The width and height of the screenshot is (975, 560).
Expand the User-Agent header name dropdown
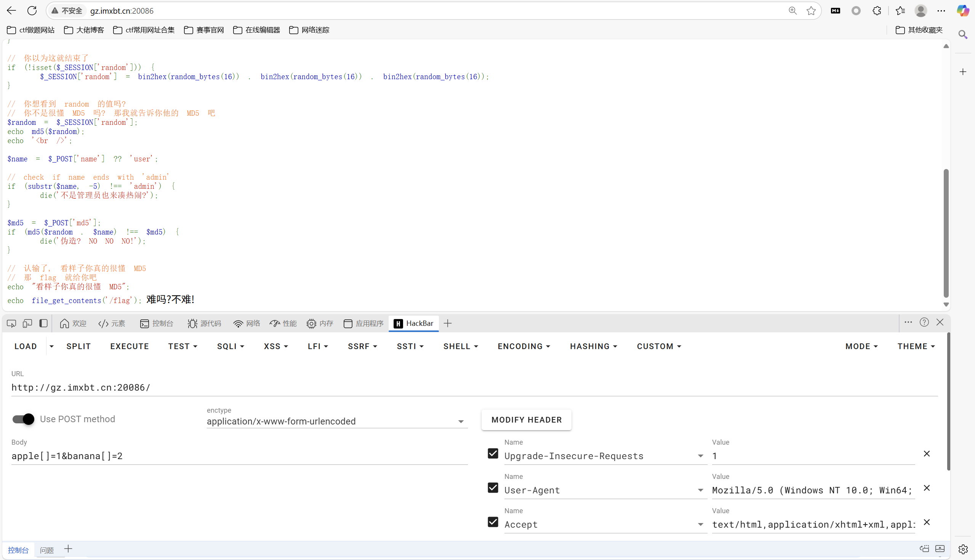(x=700, y=490)
